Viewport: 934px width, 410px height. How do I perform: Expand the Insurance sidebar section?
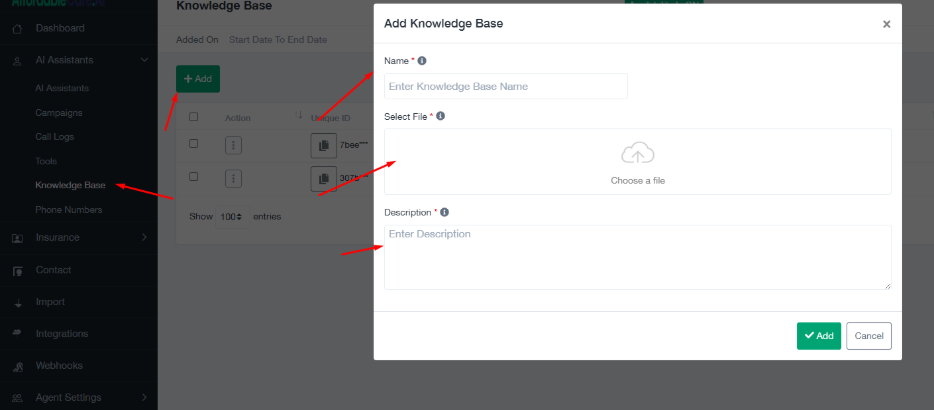tap(144, 238)
